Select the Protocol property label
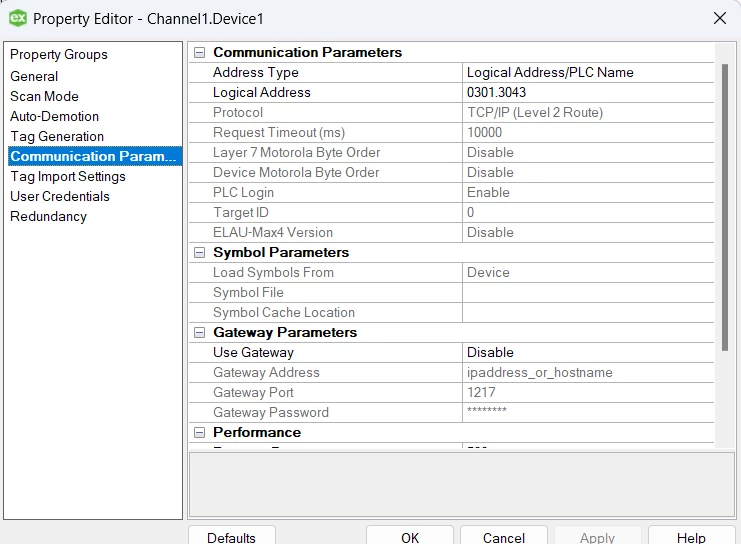This screenshot has height=544, width=741. (x=238, y=112)
